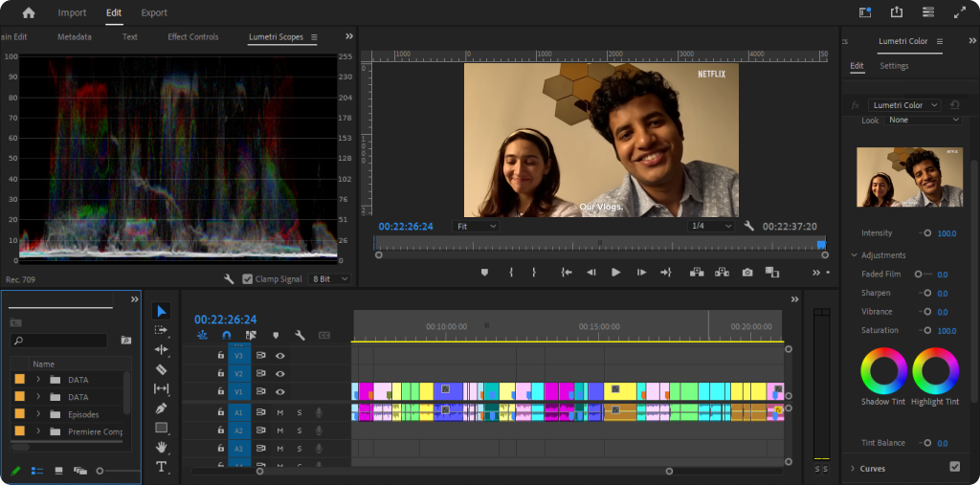This screenshot has height=485, width=980.
Task: Switch to Import tab
Action: point(72,12)
